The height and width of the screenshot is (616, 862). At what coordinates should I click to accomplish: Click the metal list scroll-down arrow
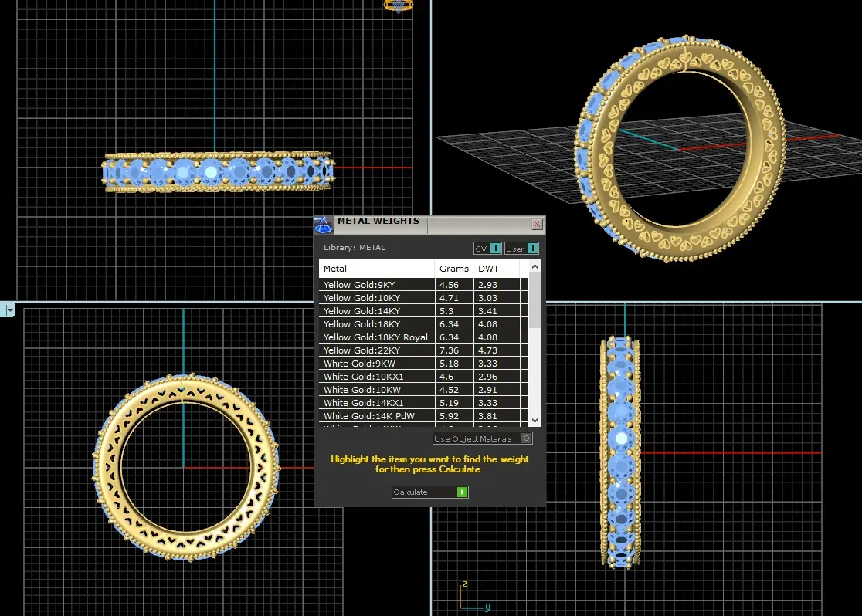(535, 421)
